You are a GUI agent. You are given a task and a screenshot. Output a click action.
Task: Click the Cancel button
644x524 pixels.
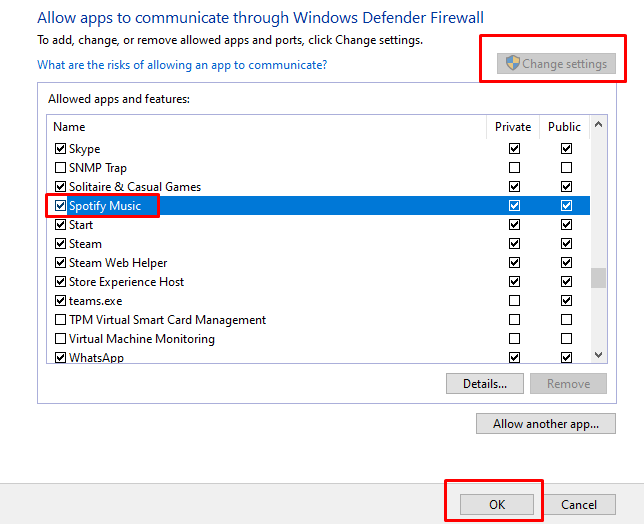click(579, 505)
